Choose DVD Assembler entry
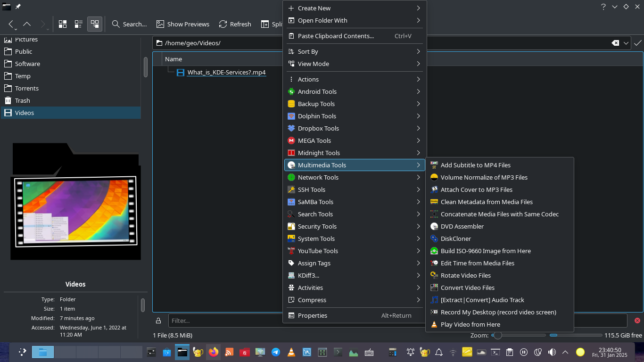 coord(499,226)
